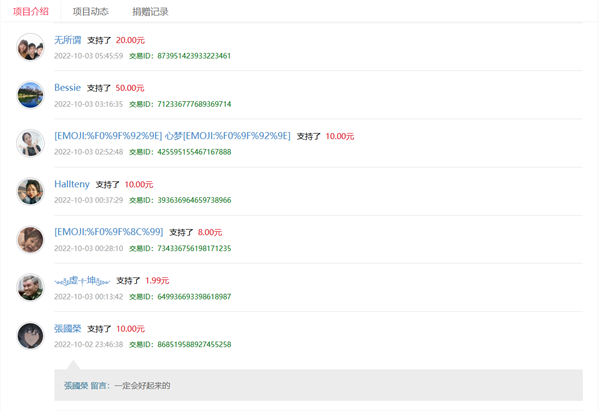This screenshot has height=412, width=600.
Task: Click timestamp 2022-10-03 00:28:10
Action: (88, 248)
